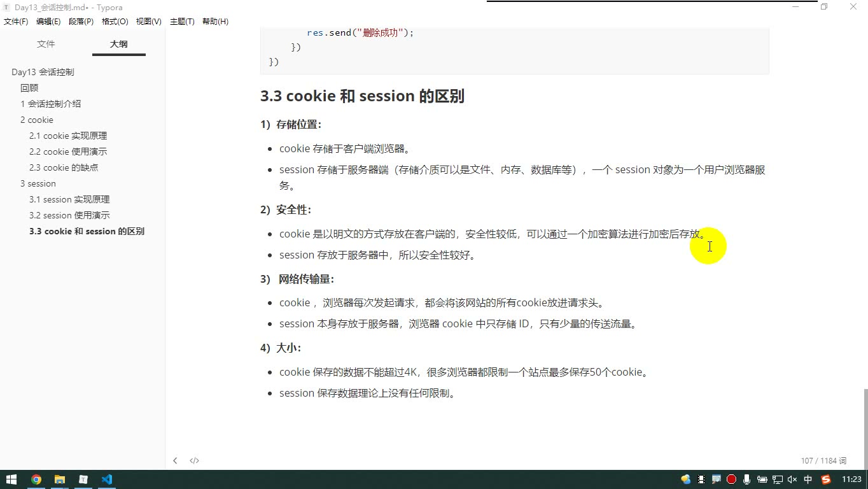Screen dimensions: 868x489
Task: Open the 主题(T) menu
Action: [x=182, y=22]
